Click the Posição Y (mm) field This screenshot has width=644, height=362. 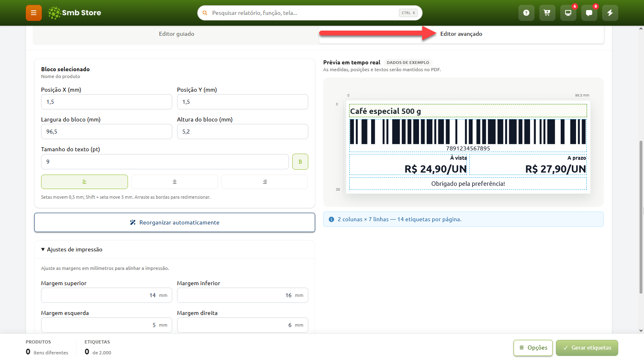tap(243, 102)
